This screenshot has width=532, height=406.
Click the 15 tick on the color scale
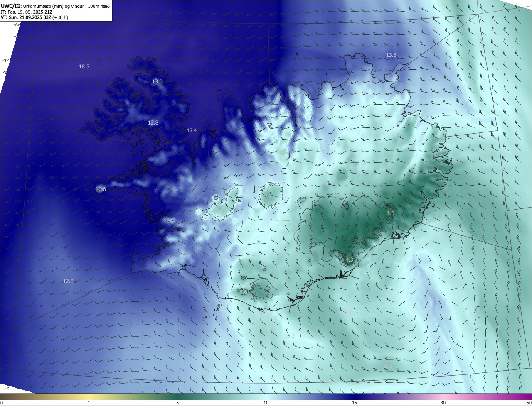tap(355, 403)
